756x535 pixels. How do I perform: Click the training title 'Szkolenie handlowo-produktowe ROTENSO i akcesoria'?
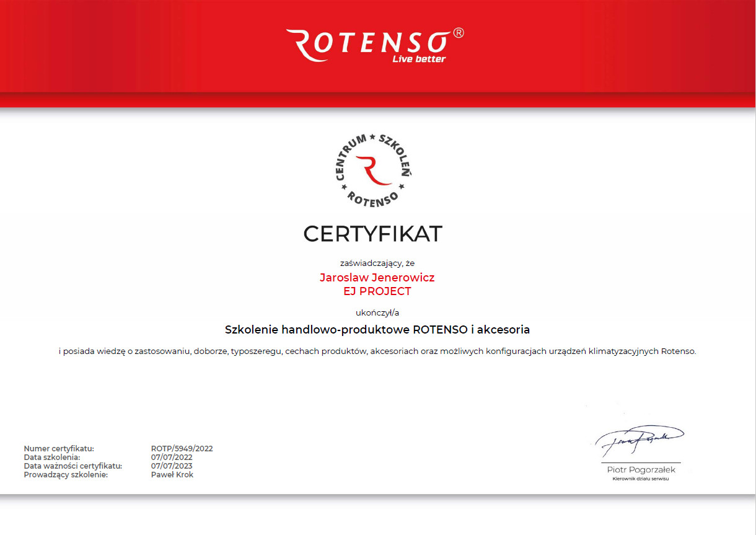click(x=377, y=329)
